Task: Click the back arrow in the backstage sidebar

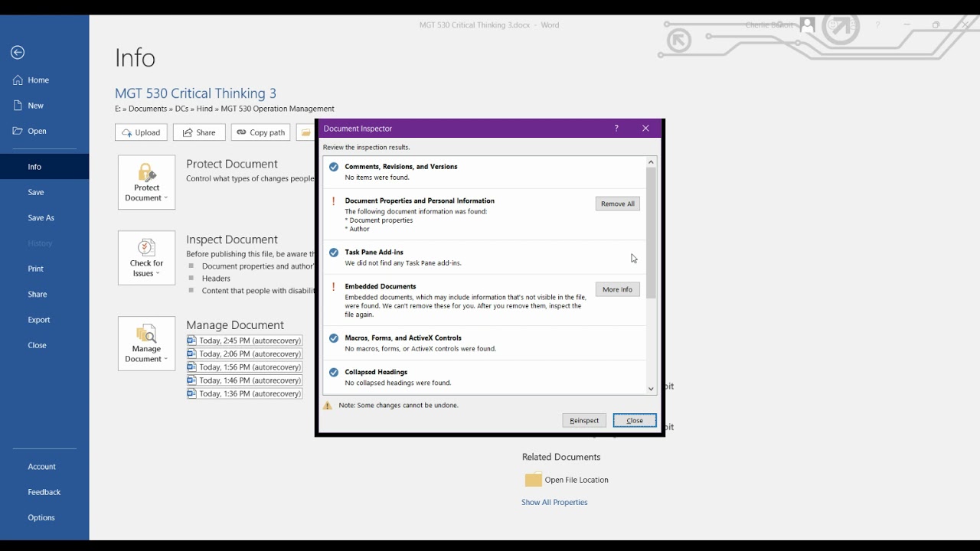Action: click(18, 52)
